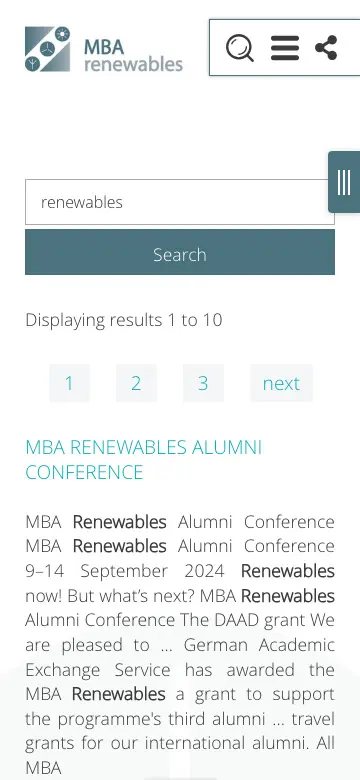Click the 'Displaying results 1 to 10' text
The width and height of the screenshot is (360, 780).
pyautogui.click(x=124, y=320)
